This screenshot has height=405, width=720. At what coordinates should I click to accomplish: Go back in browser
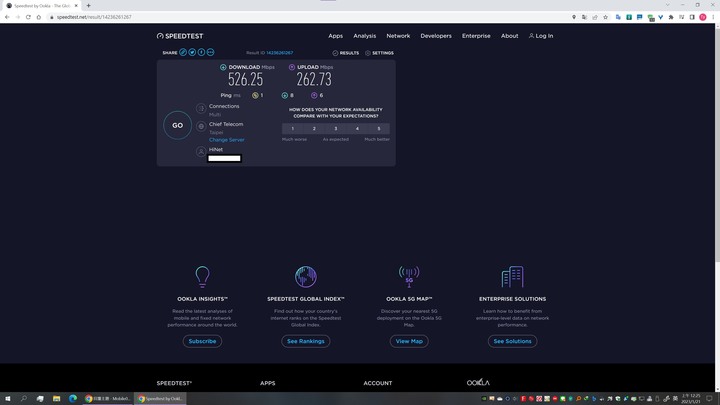(7, 17)
